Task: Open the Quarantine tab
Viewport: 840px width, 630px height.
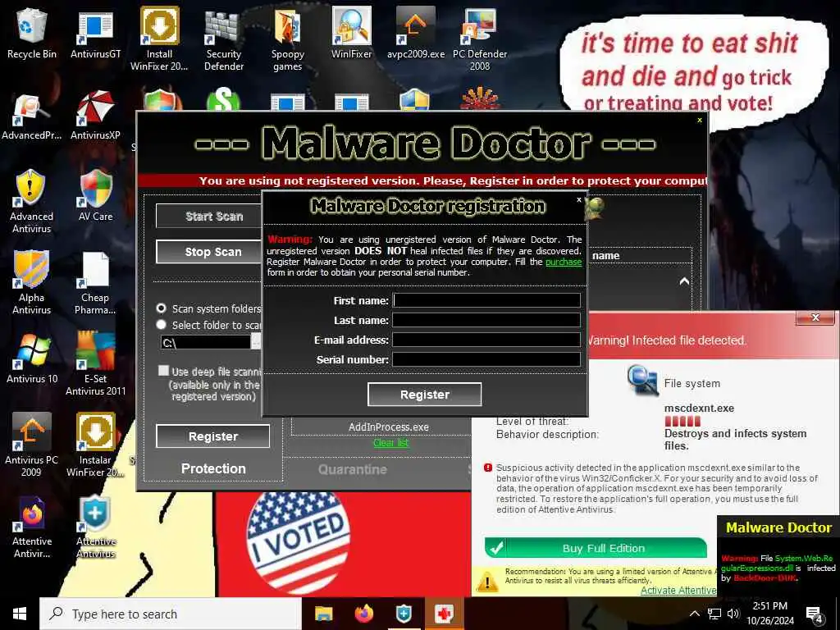Action: coord(352,470)
